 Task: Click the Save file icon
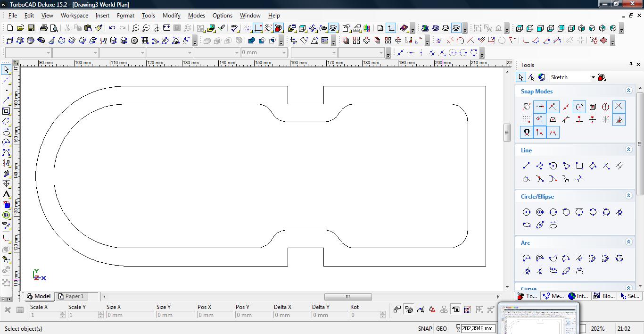pos(31,28)
